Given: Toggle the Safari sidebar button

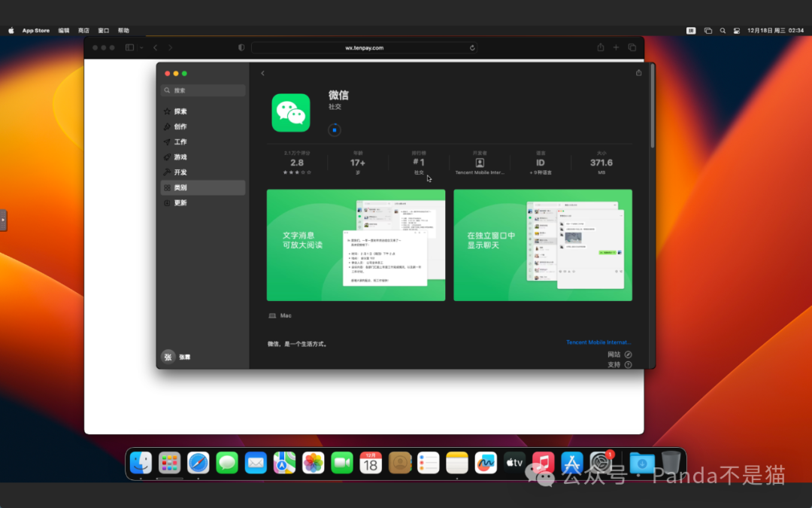Looking at the screenshot, I should pyautogui.click(x=129, y=47).
